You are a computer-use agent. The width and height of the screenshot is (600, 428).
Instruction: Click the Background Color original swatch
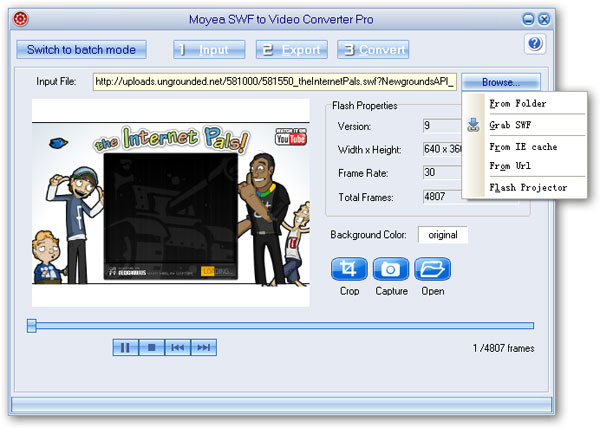coord(443,235)
